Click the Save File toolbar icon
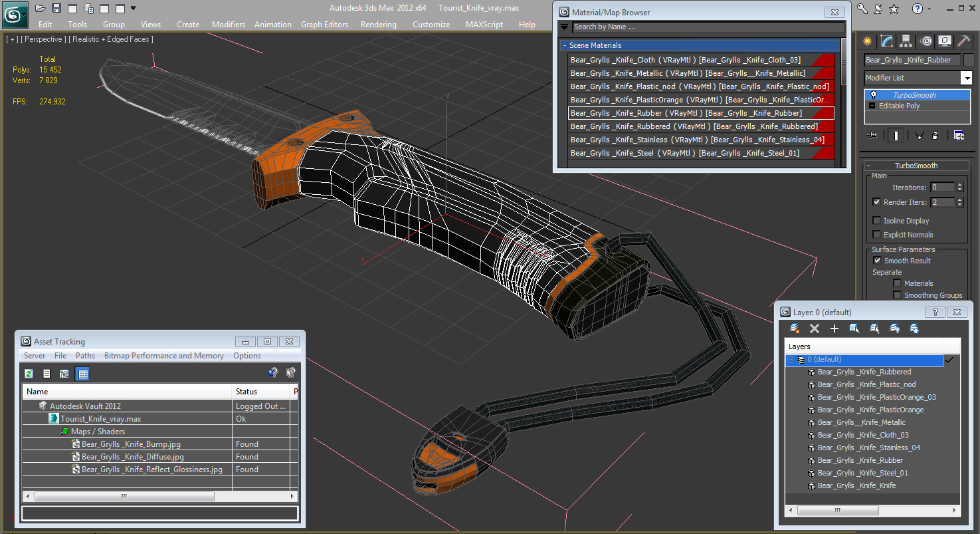 (56, 8)
